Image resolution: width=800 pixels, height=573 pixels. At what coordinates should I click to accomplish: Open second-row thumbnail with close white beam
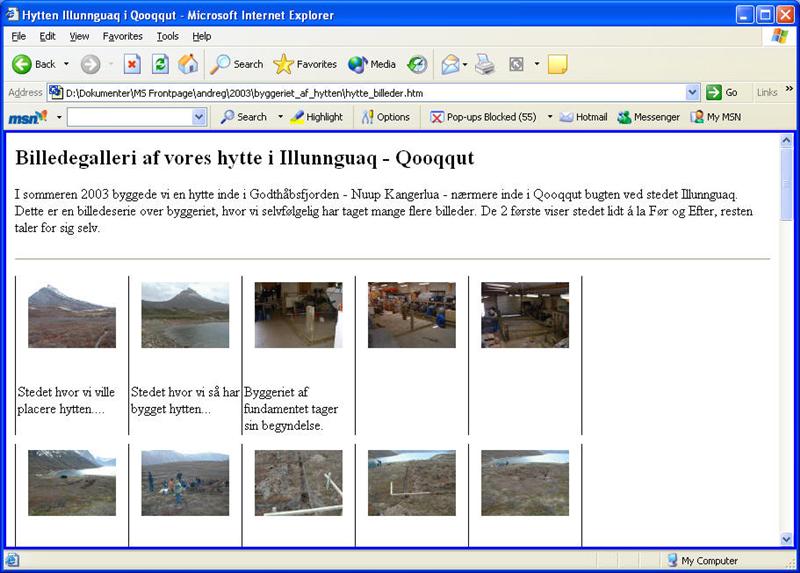pyautogui.click(x=298, y=483)
